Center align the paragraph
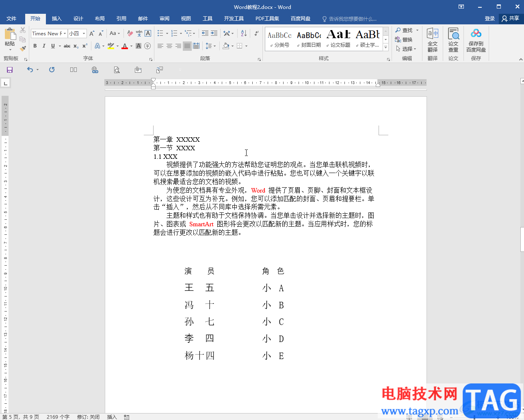 [169, 46]
